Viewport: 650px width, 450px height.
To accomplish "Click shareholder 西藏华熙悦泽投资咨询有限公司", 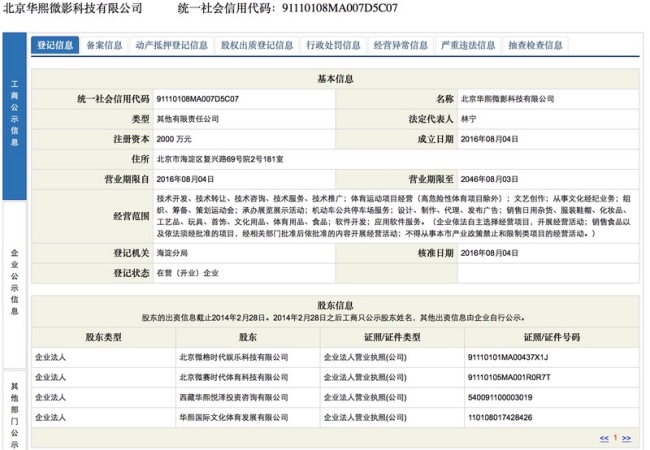I will [233, 397].
